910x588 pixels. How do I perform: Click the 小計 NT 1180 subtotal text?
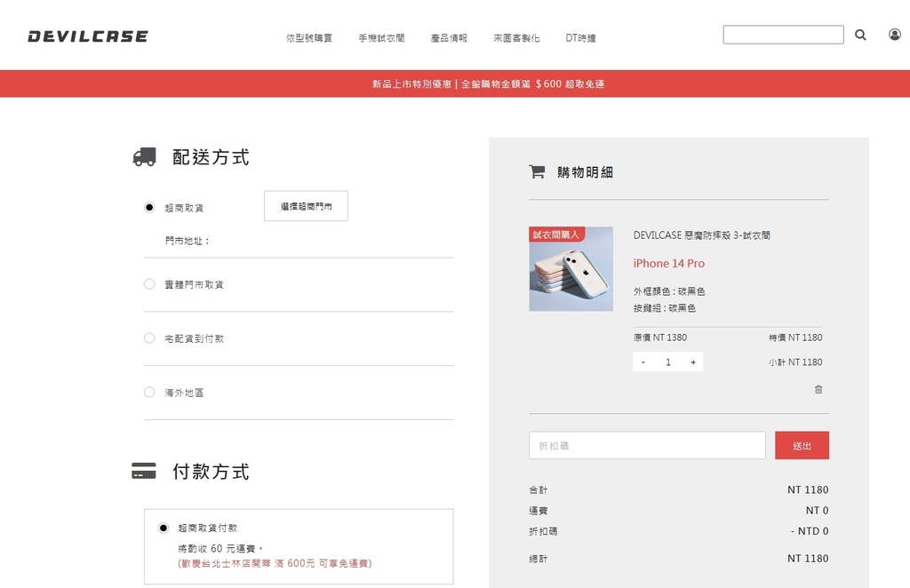(795, 362)
